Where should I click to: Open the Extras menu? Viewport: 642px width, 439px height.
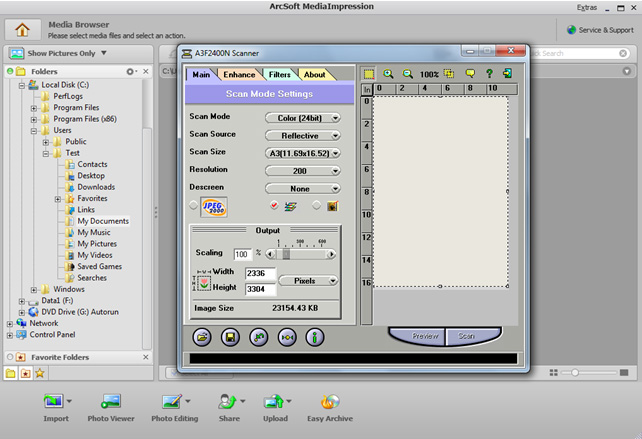pos(587,7)
